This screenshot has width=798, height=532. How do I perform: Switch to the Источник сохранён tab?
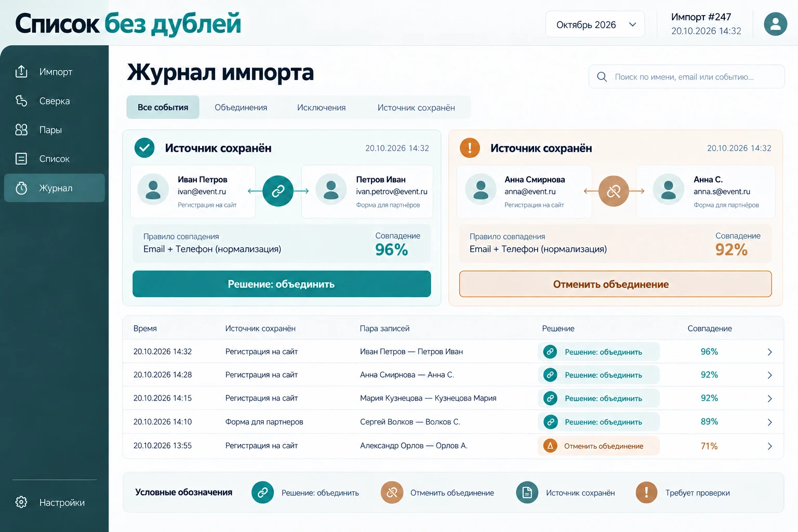click(416, 107)
